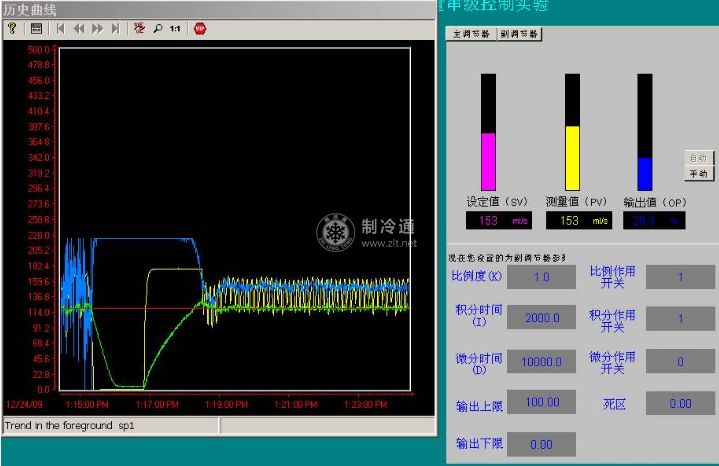This screenshot has width=719, height=466.
Task: Reset zoom with the 1:1 icon
Action: pos(175,29)
